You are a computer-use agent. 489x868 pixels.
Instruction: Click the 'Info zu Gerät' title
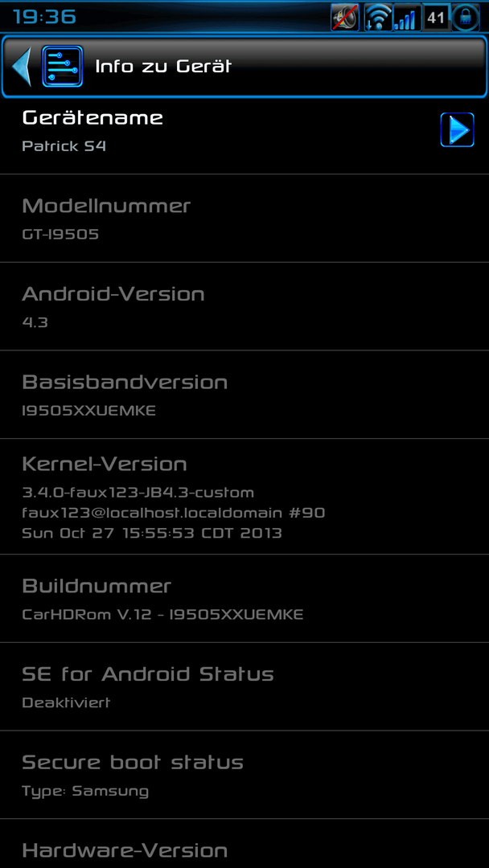[163, 67]
